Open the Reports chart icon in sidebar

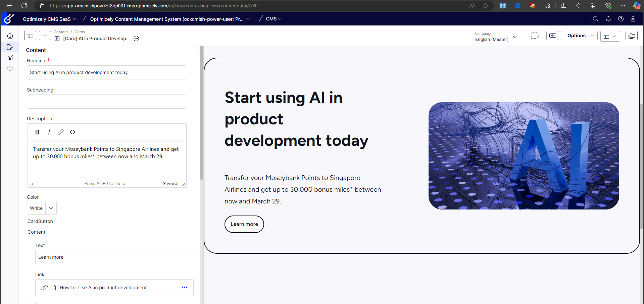[10, 58]
